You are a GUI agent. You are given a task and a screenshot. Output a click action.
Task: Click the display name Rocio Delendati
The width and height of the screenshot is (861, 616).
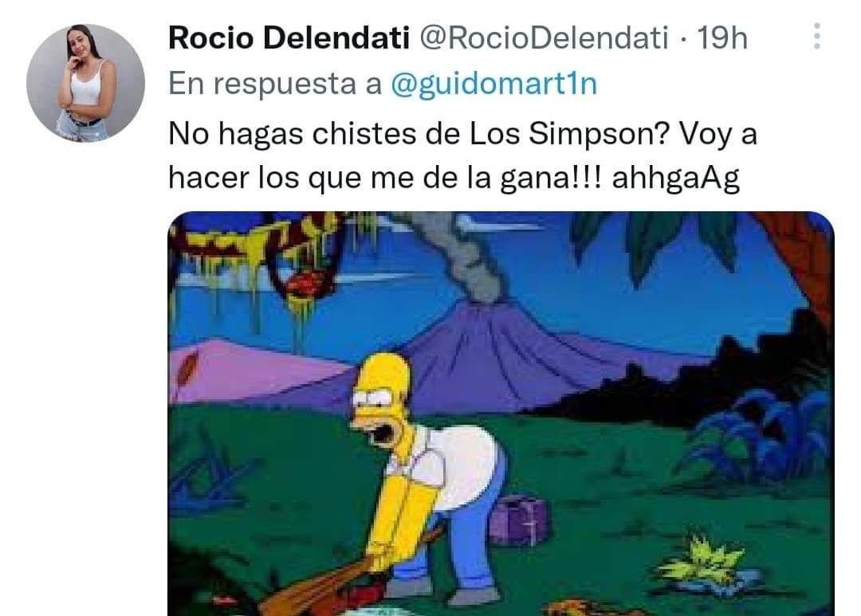click(x=289, y=38)
